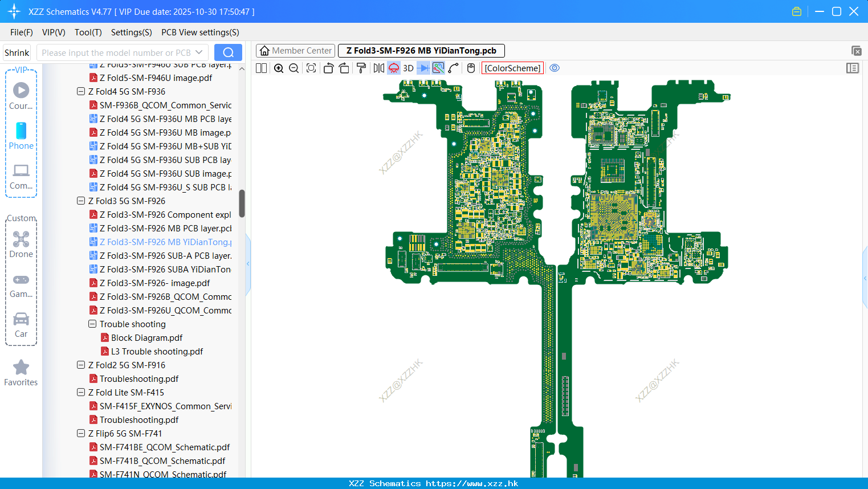Collapse the Z Fold Lite SM-F415 node
The width and height of the screenshot is (868, 489).
coord(81,392)
